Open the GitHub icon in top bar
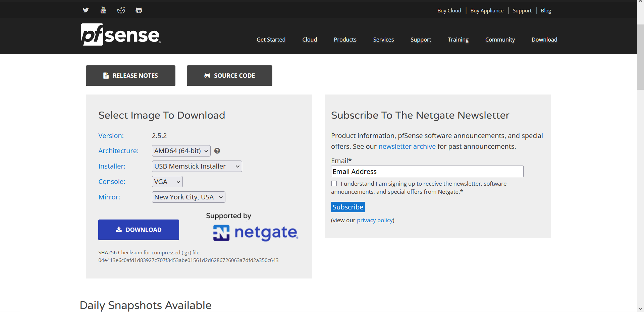 click(x=139, y=10)
